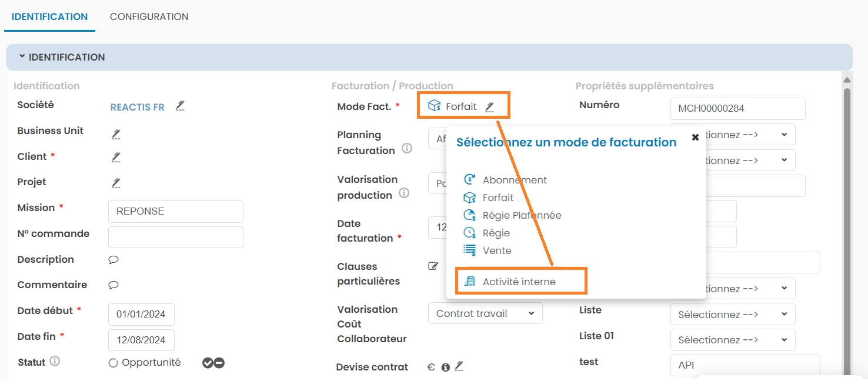Image resolution: width=868 pixels, height=381 pixels.
Task: Edit Devise contrat with pencil icon
Action: tap(459, 366)
